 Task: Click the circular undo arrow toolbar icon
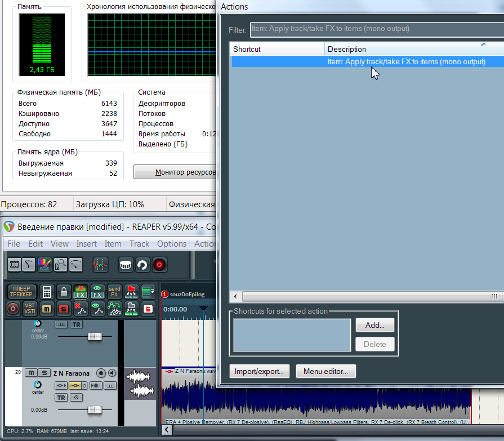pyautogui.click(x=142, y=264)
